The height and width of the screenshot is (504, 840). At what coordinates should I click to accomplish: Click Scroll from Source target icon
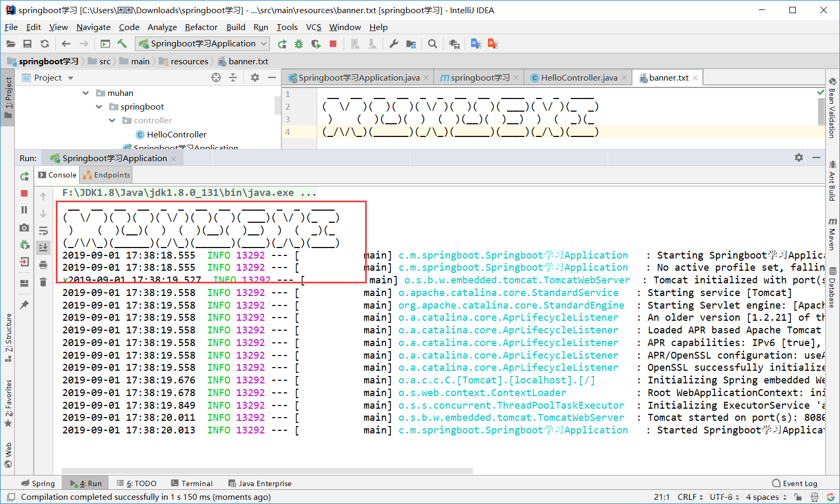pos(216,78)
